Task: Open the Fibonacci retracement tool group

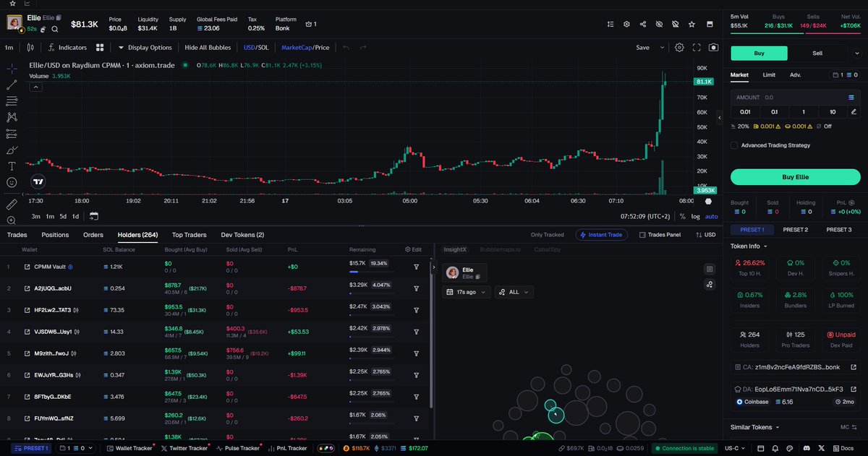Action: click(12, 101)
